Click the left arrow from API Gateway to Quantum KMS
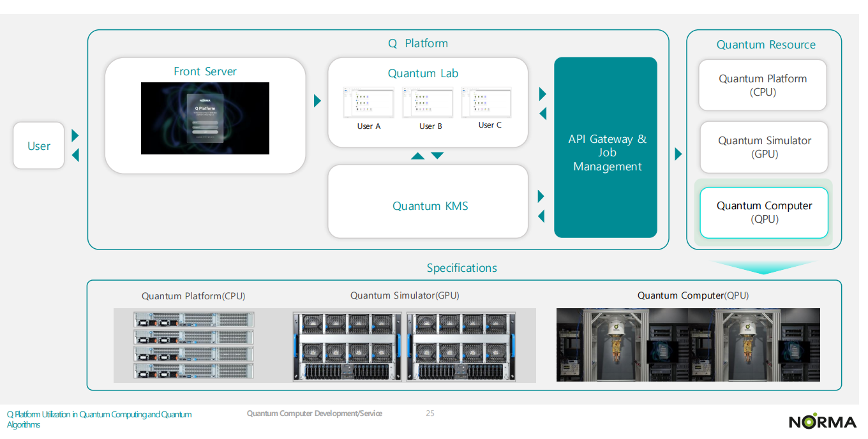The image size is (868, 439). coord(542,216)
